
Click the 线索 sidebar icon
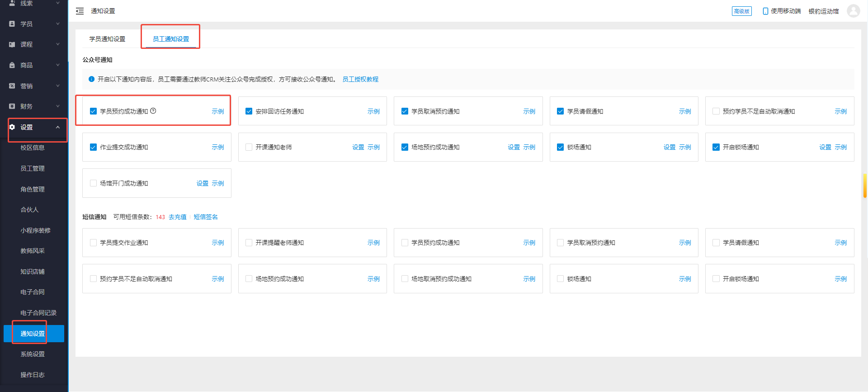coord(12,3)
